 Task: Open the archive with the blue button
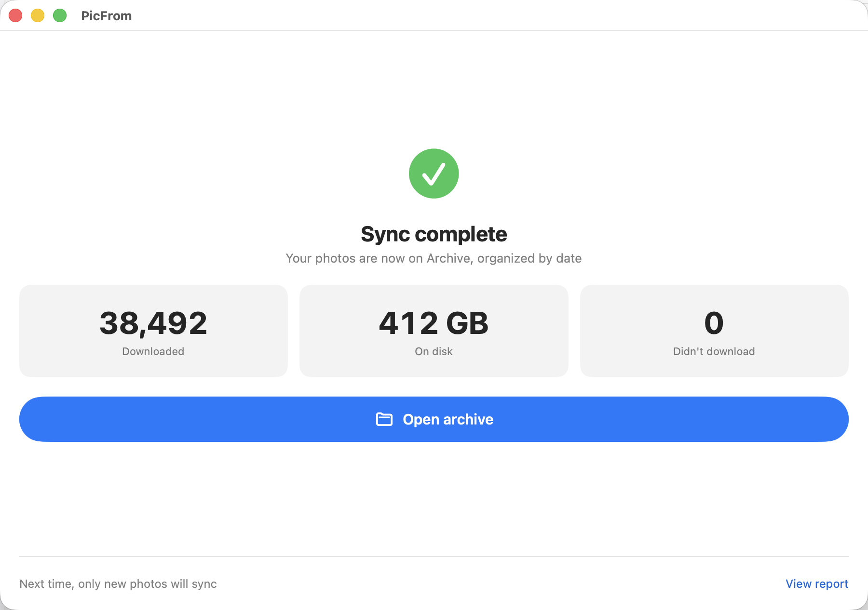click(434, 419)
